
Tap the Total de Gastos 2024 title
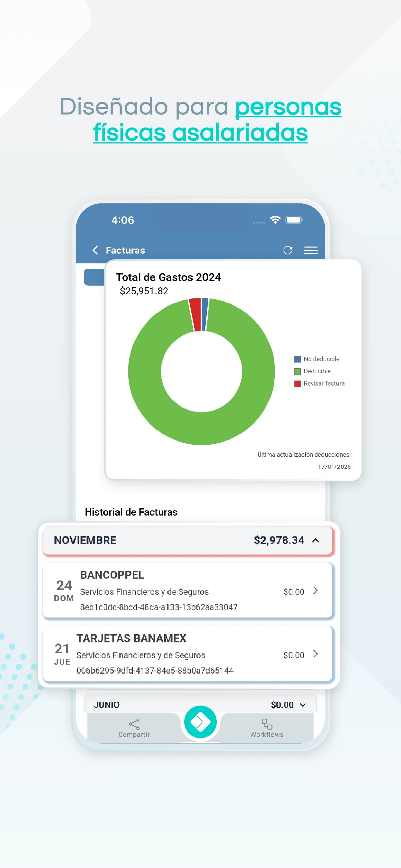tap(169, 277)
